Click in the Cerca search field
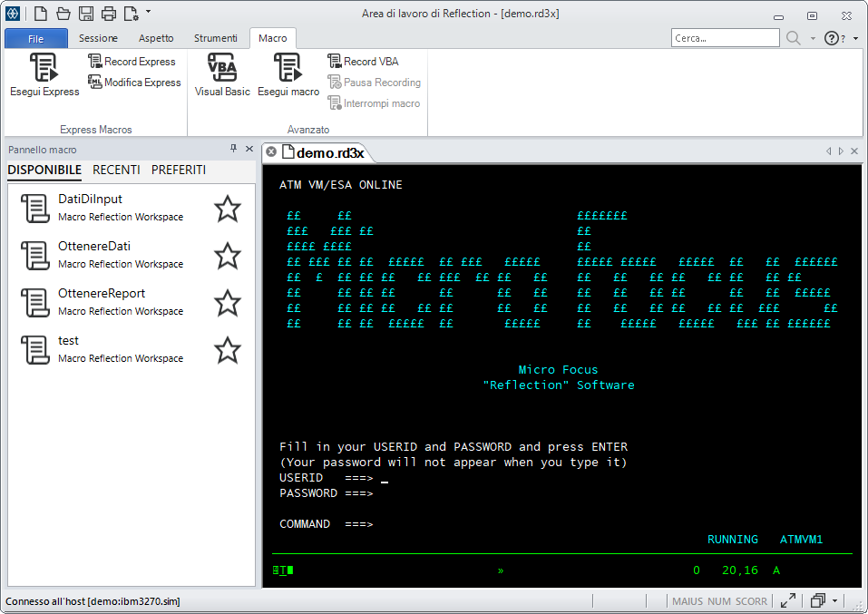868x614 pixels. 725,38
